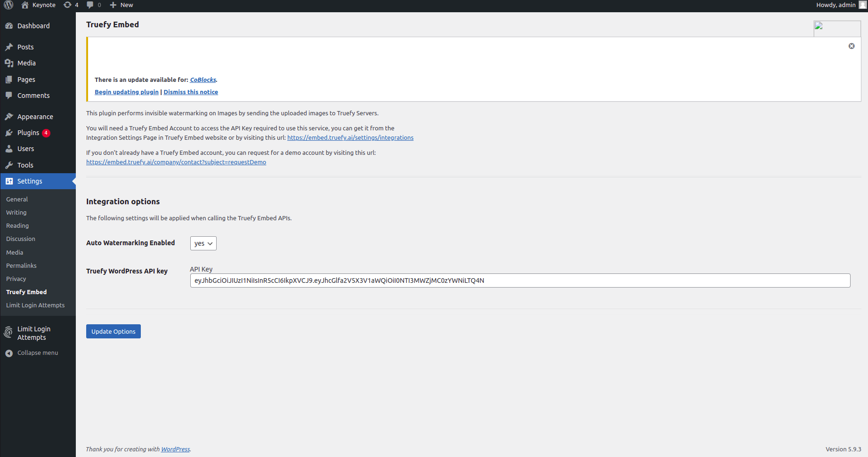Click the Appearance paintbrush icon
This screenshot has width=868, height=457.
pyautogui.click(x=9, y=117)
